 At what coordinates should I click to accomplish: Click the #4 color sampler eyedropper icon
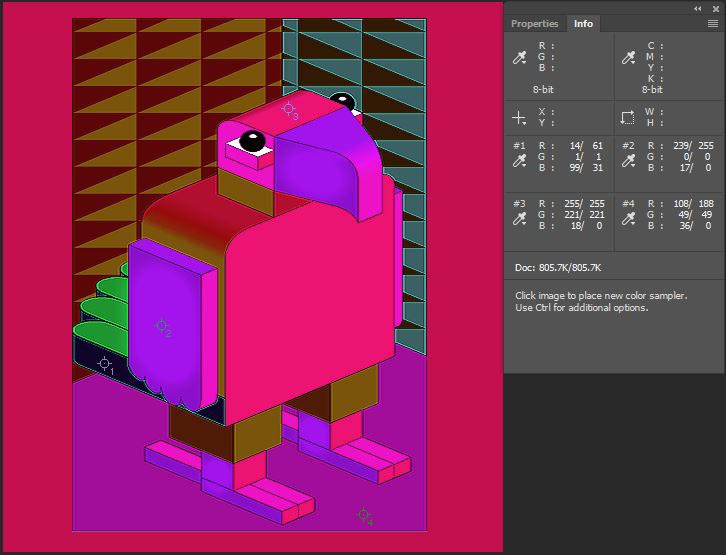(x=628, y=217)
